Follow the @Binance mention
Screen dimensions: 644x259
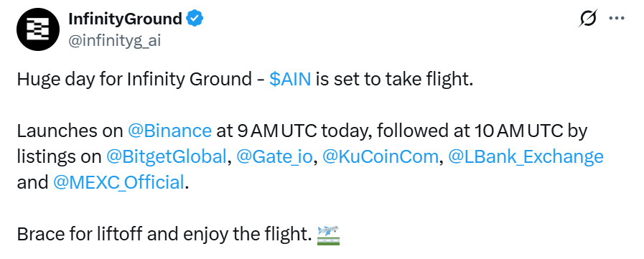coord(169,131)
